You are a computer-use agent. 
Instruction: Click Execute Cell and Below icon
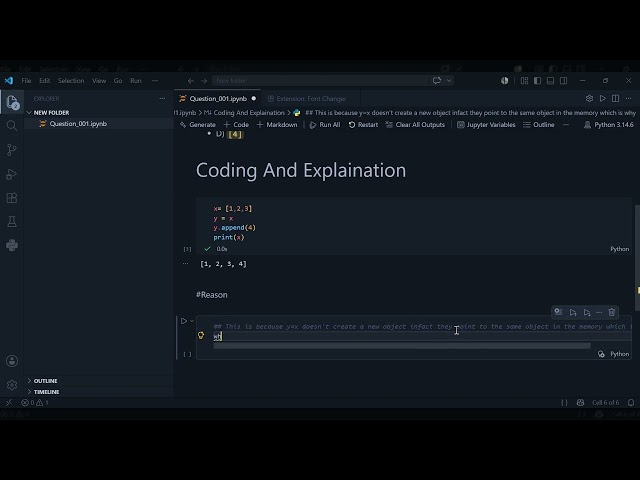[587, 312]
